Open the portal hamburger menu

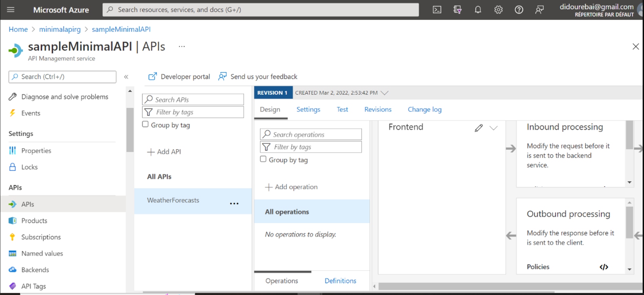11,10
